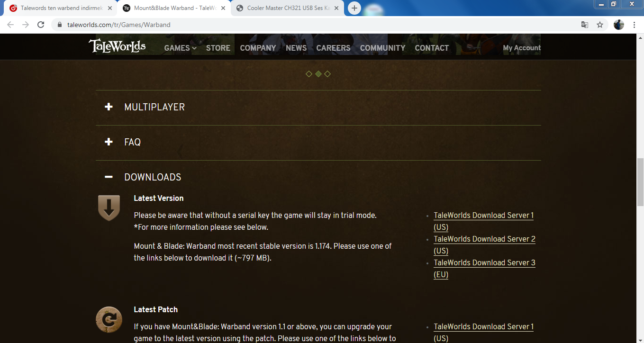The width and height of the screenshot is (644, 343).
Task: Close the Cooler Master CH321 tab
Action: (x=336, y=8)
